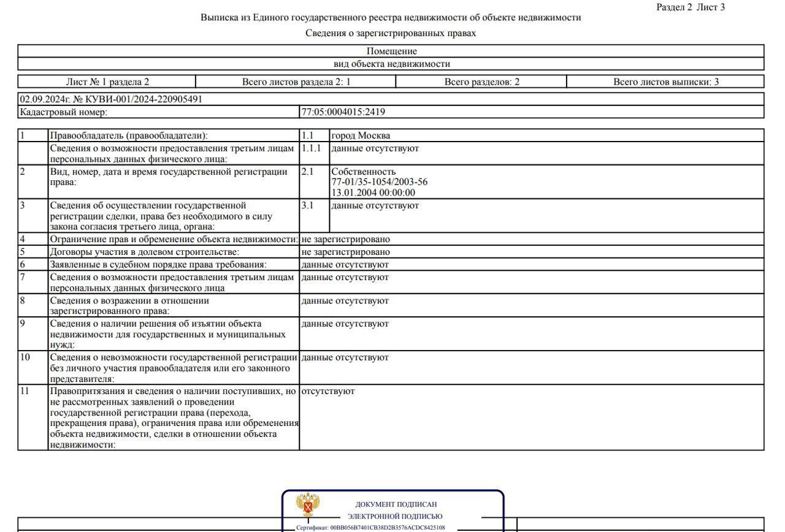The height and width of the screenshot is (532, 785).
Task: Click 'ДОКУМЕНТ ПОДПИСАН' text in the stamp
Action: pyautogui.click(x=396, y=504)
